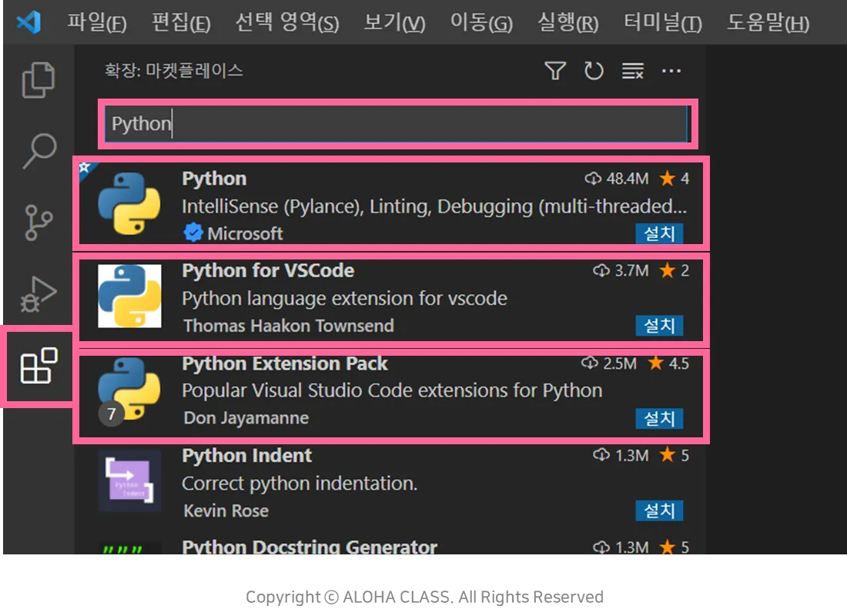Install the Python Indent extension
This screenshot has width=847, height=616.
tap(659, 510)
